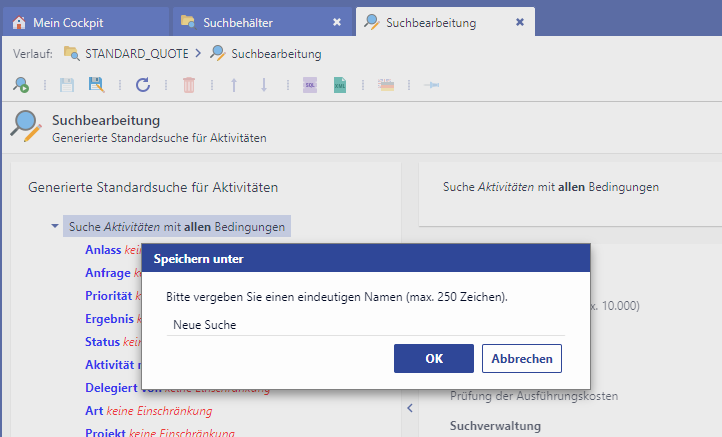Click Prüfung der Ausführungskosten text

tap(534, 396)
